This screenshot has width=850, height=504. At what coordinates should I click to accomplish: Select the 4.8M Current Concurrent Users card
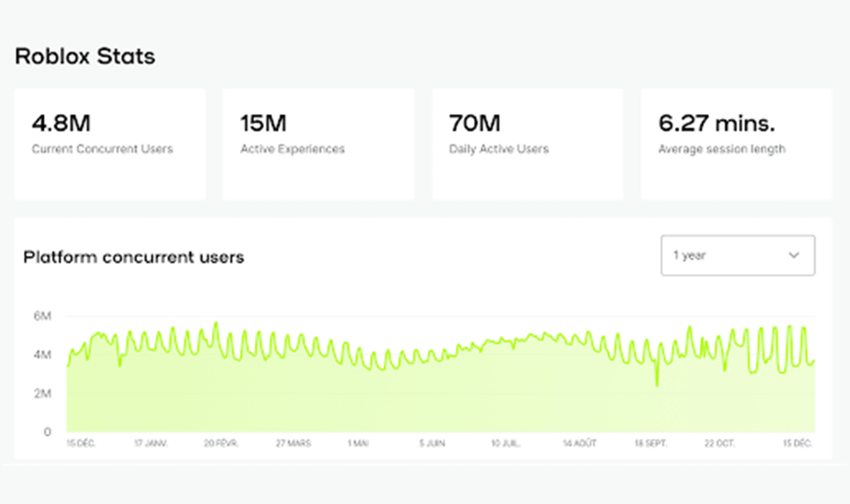(x=110, y=144)
